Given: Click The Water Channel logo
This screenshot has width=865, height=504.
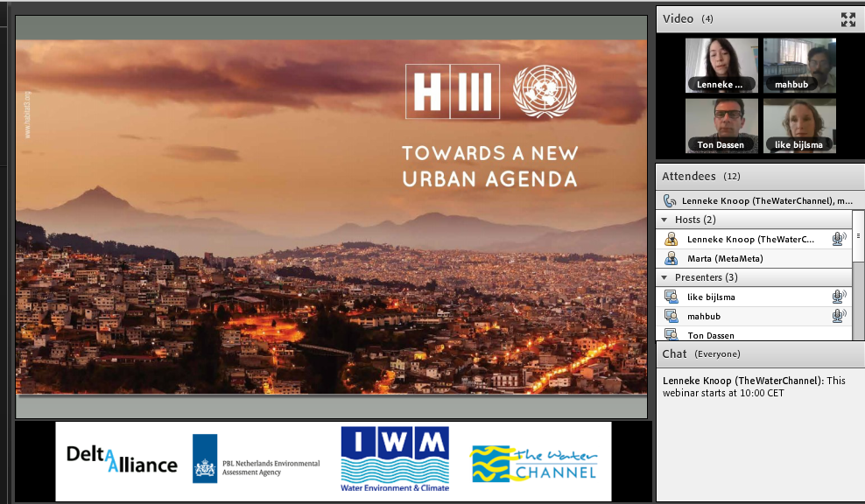Looking at the screenshot, I should 534,464.
